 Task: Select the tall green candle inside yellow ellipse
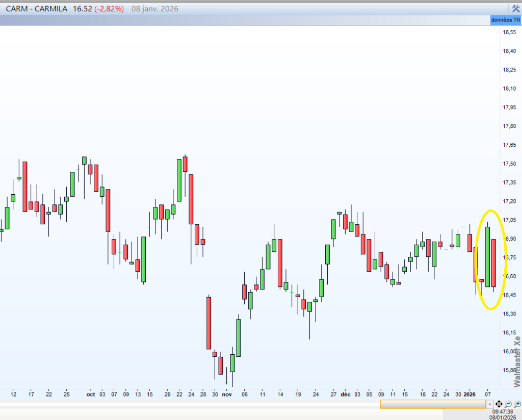[487, 257]
